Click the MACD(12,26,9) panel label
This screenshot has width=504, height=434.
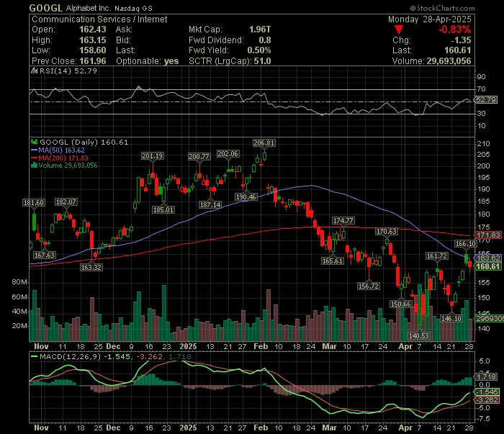71,356
